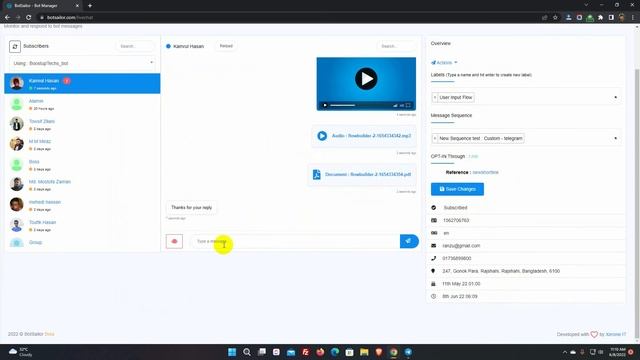
Task: Click the clock icon beside 8th Jun
Action: (433, 296)
